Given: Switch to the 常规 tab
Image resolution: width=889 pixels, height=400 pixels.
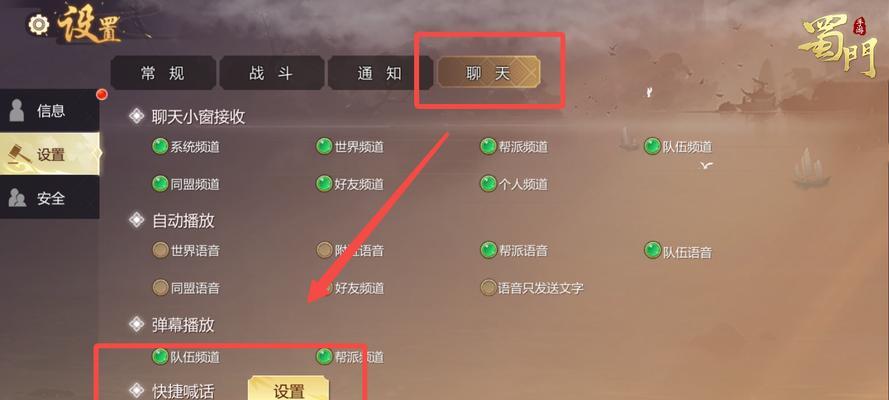Looking at the screenshot, I should point(163,73).
